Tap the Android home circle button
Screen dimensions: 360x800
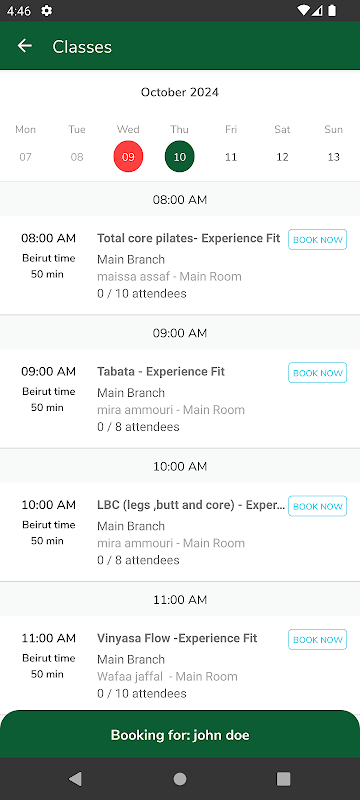coord(180,779)
